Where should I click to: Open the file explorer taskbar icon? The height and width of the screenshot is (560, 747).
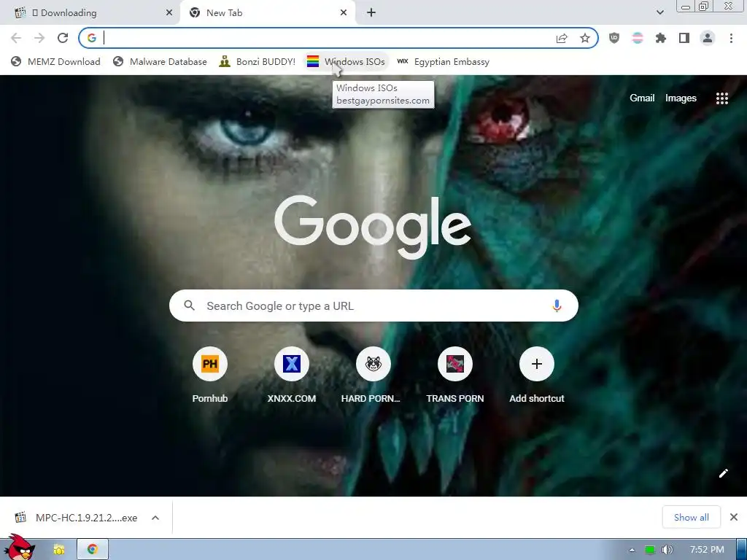(59, 550)
